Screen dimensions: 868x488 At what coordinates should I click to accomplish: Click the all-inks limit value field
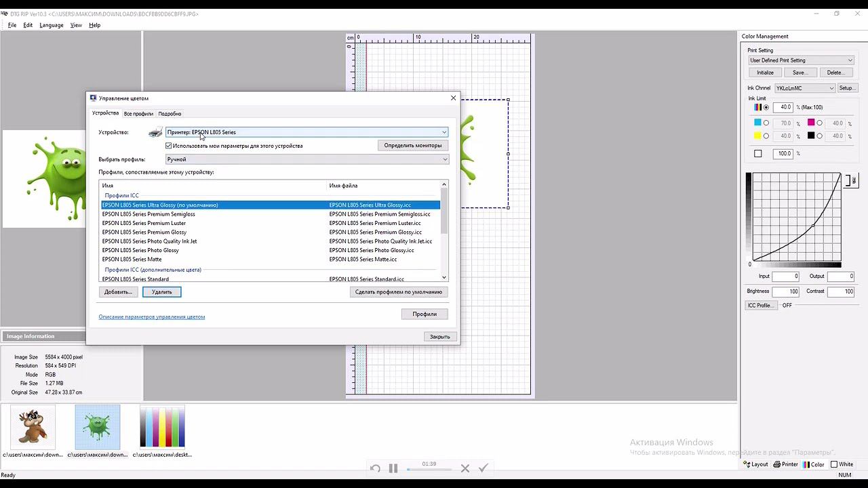click(x=783, y=107)
